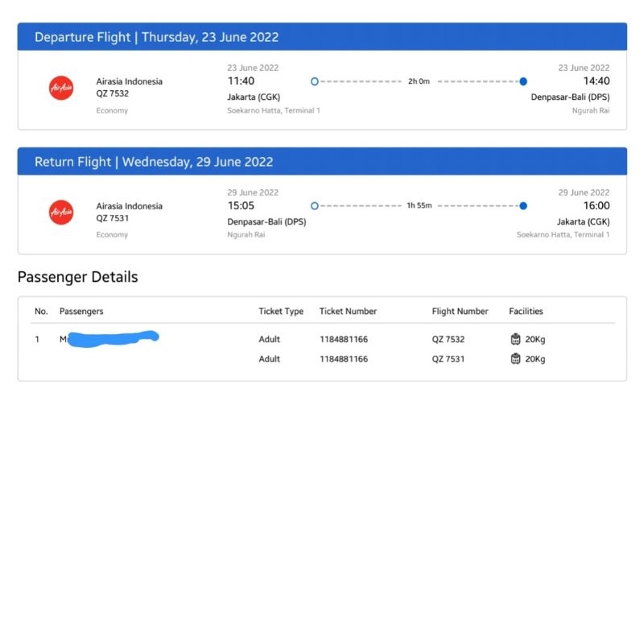Viewport: 644px width, 644px height.
Task: Select the departure origin dot on the flight timeline
Action: pyautogui.click(x=314, y=80)
